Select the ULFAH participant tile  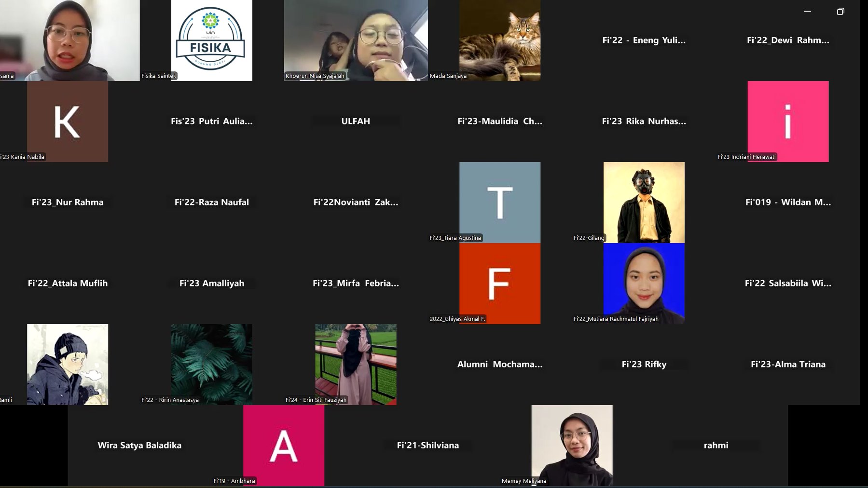356,122
